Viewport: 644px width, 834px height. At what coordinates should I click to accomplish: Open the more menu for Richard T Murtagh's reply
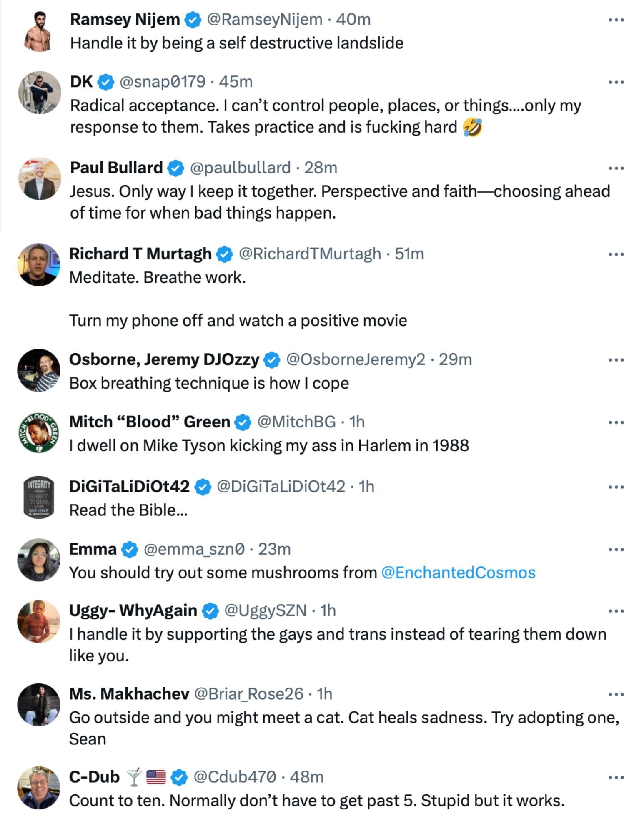616,254
